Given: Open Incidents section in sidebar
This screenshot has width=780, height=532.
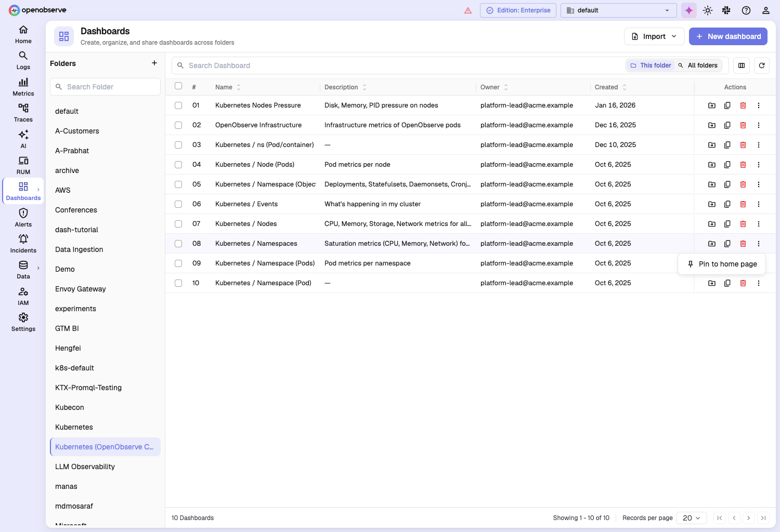Looking at the screenshot, I should 23,244.
